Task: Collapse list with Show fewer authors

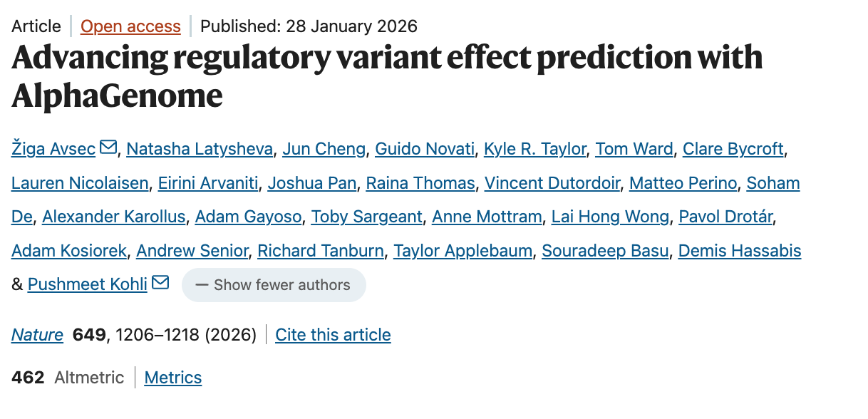Action: (274, 285)
